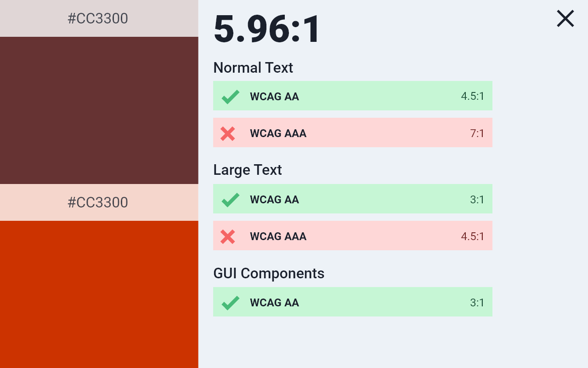Click WCAG AA label under GUI Components
The height and width of the screenshot is (368, 588).
click(274, 303)
